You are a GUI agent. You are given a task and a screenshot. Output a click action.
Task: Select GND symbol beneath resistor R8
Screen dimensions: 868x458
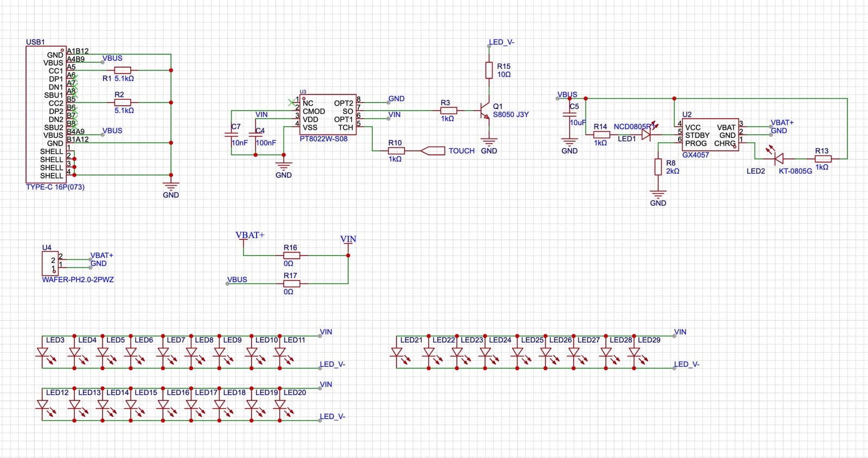(x=658, y=195)
